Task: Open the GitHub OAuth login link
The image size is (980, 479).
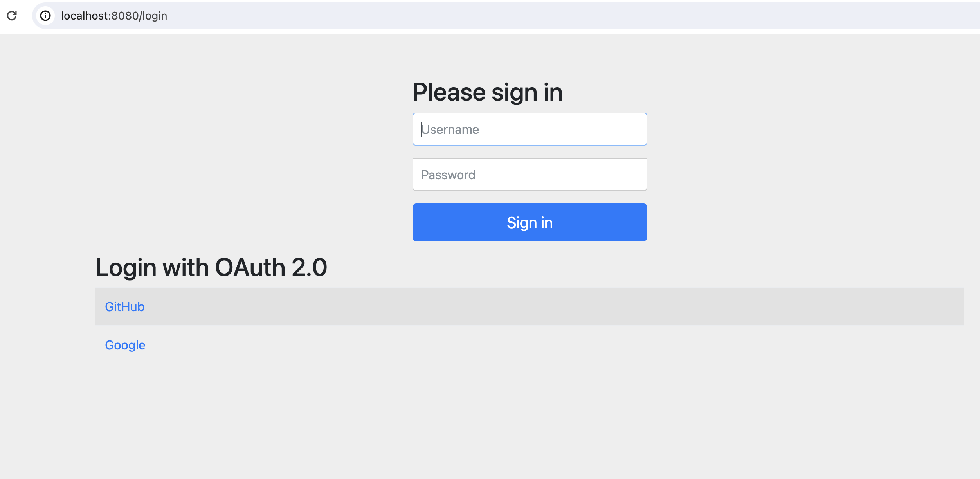Action: point(124,307)
